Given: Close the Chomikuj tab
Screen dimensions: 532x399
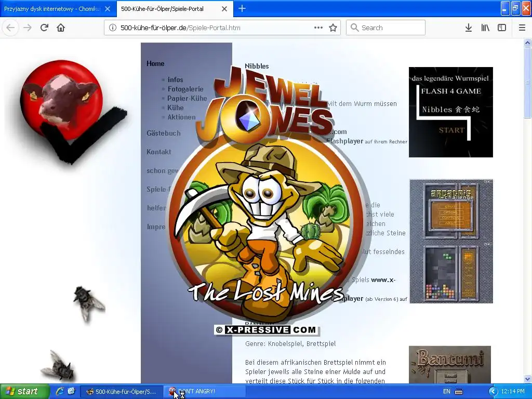Looking at the screenshot, I should coord(108,9).
